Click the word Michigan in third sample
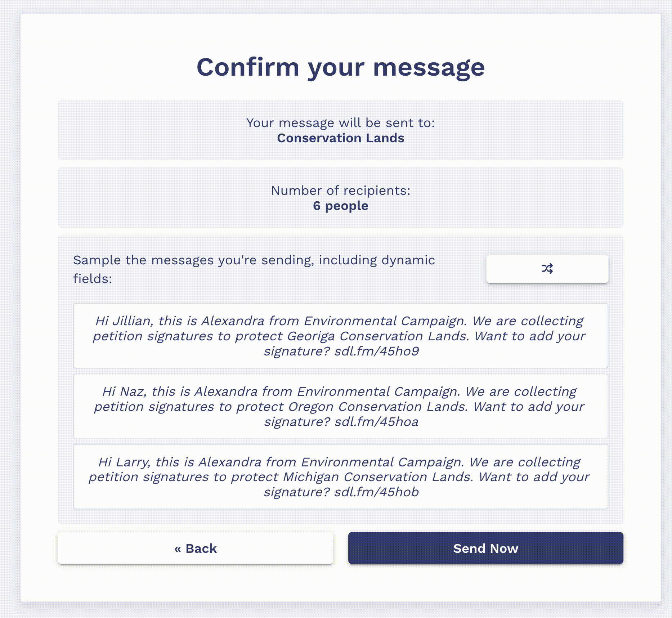This screenshot has height=618, width=672. [311, 477]
